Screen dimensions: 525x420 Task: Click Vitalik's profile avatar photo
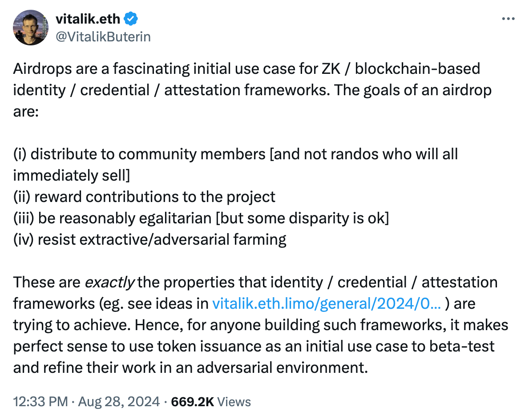[x=31, y=27]
